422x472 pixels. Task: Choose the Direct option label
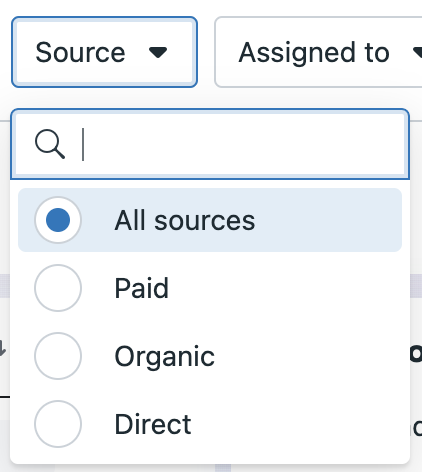153,424
